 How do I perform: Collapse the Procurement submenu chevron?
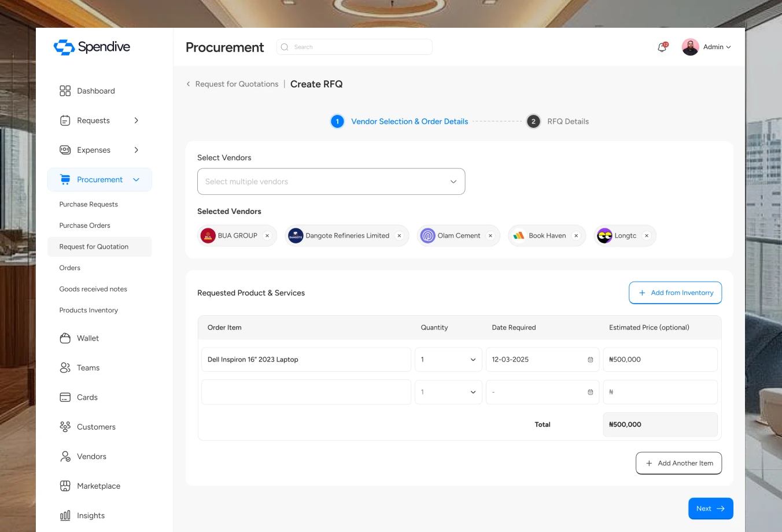(137, 180)
